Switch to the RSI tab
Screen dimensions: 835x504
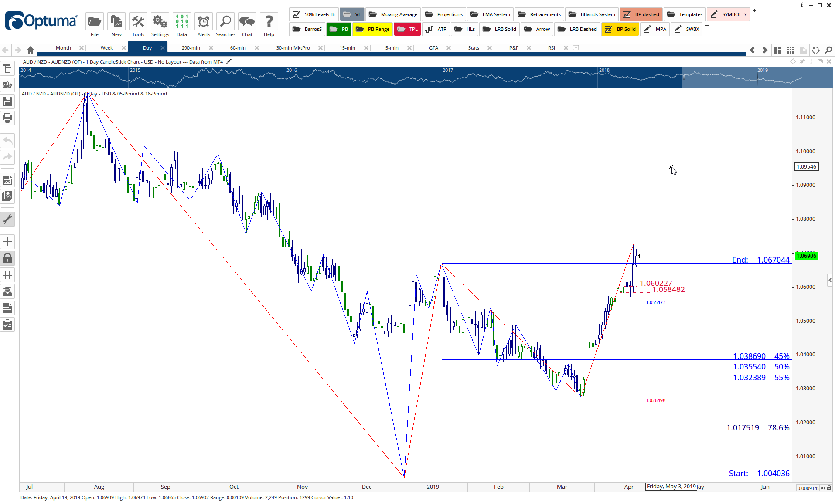pos(552,48)
